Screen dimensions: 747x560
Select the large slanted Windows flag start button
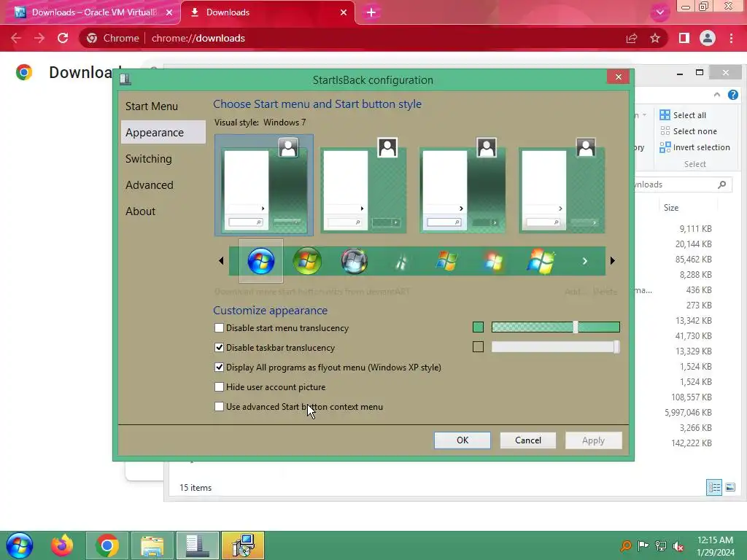(x=541, y=261)
